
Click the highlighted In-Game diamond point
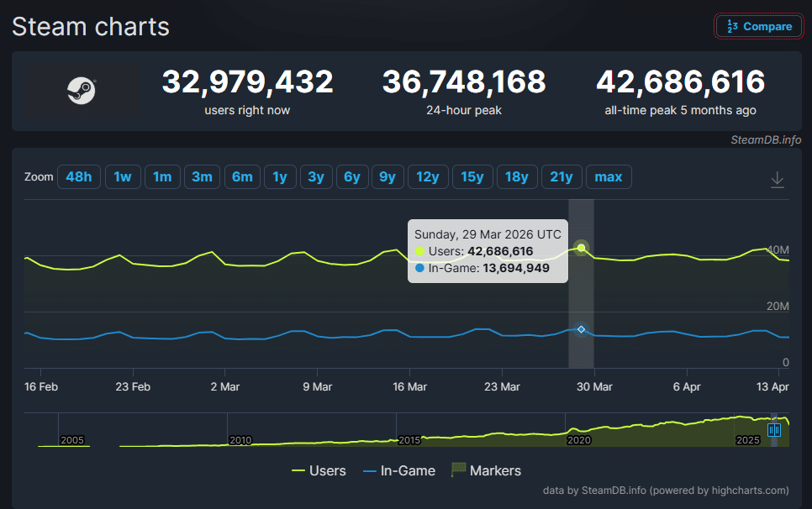point(581,329)
